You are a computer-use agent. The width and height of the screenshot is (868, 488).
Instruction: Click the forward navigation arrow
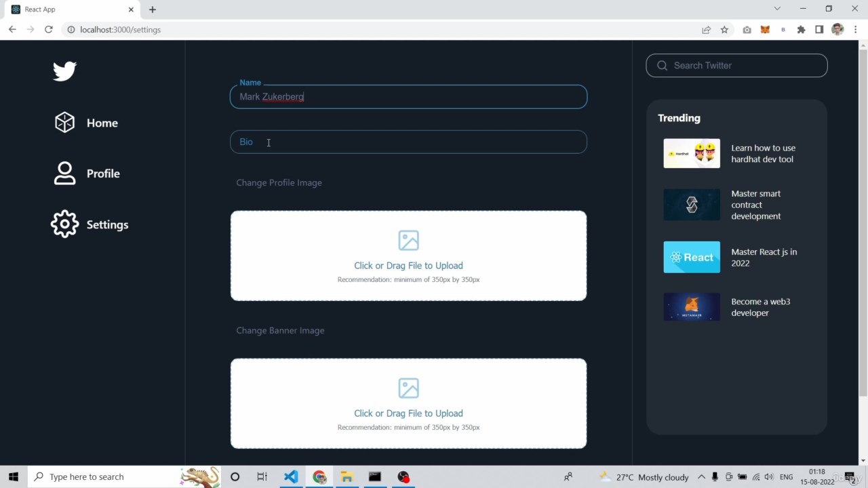coord(31,30)
